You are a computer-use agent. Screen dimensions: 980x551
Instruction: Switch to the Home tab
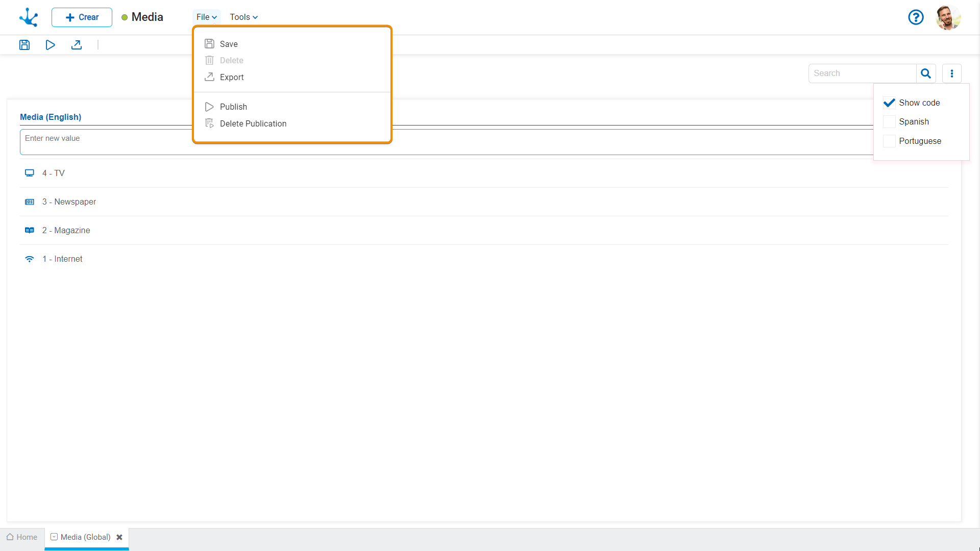coord(22,537)
